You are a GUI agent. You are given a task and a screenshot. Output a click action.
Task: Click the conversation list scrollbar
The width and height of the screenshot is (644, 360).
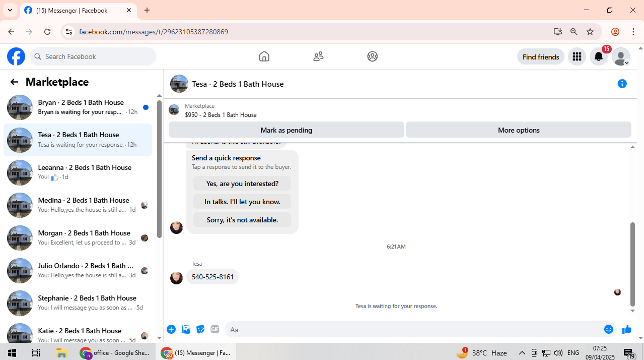(x=159, y=169)
